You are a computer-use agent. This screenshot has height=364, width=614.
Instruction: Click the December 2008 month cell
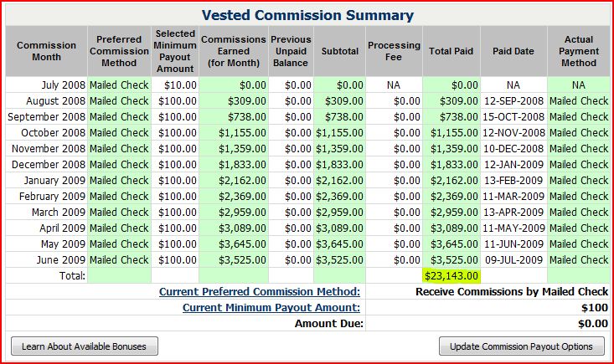(46, 164)
